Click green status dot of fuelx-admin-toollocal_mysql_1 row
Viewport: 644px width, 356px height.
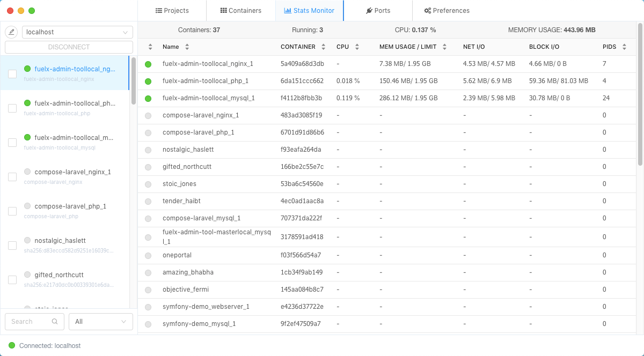(148, 99)
